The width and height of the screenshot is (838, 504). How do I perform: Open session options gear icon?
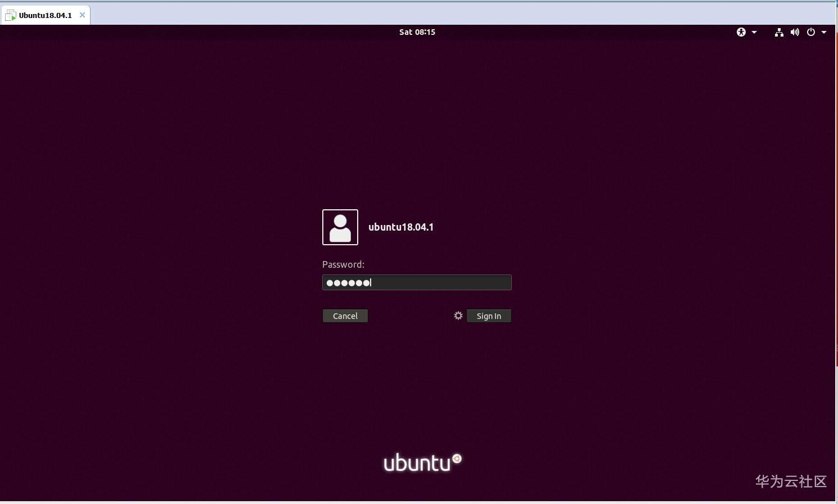pos(458,316)
